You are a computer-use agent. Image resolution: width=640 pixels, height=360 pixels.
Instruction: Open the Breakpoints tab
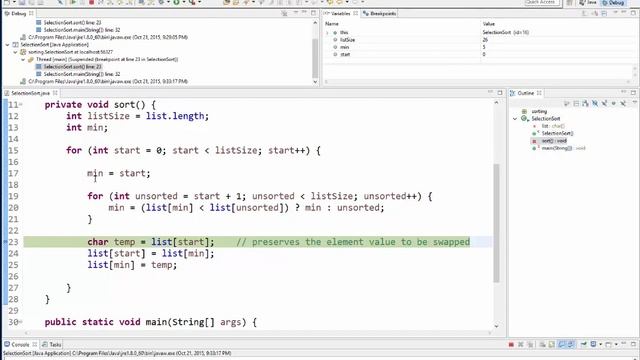pos(379,13)
